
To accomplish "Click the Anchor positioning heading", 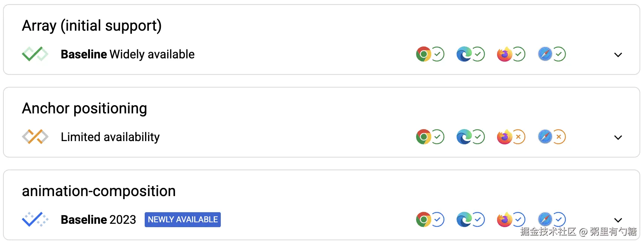I will tap(84, 109).
